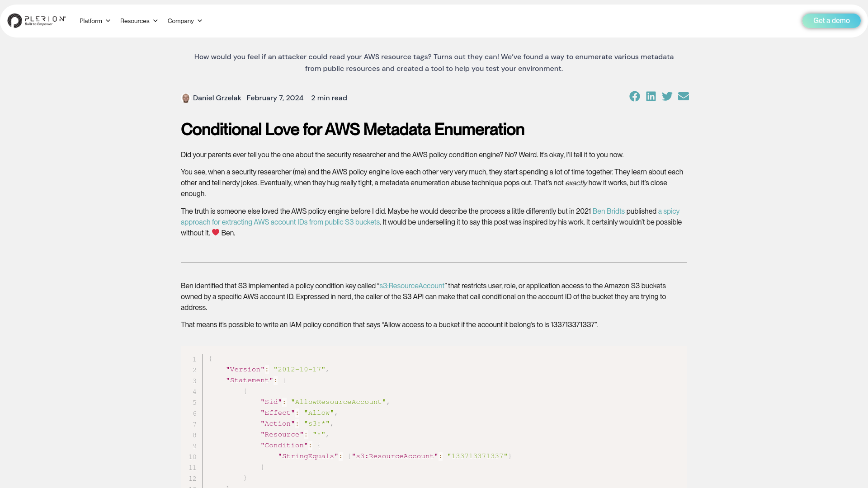The image size is (868, 488).
Task: Expand the Resources menu
Action: click(x=139, y=21)
